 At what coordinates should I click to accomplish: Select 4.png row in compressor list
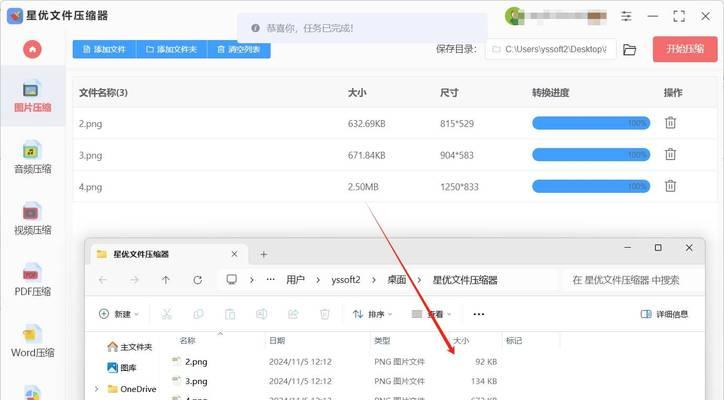[395, 187]
